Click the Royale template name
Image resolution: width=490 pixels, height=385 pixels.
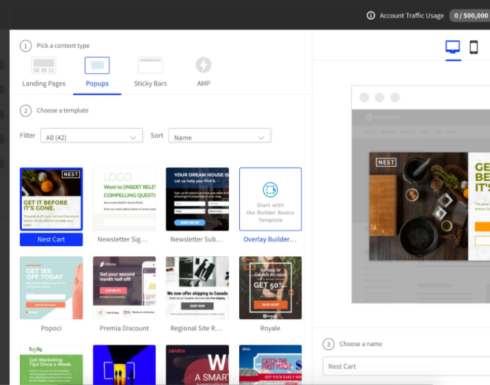pos(270,328)
